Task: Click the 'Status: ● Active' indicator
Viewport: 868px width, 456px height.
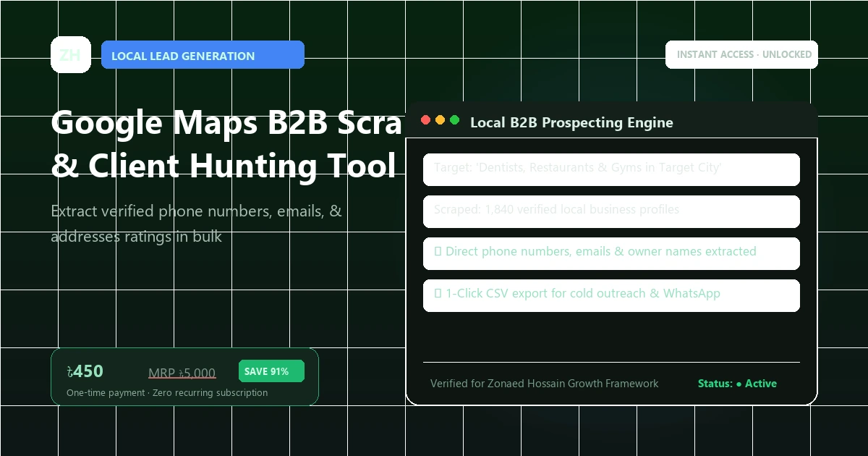Action: click(737, 384)
